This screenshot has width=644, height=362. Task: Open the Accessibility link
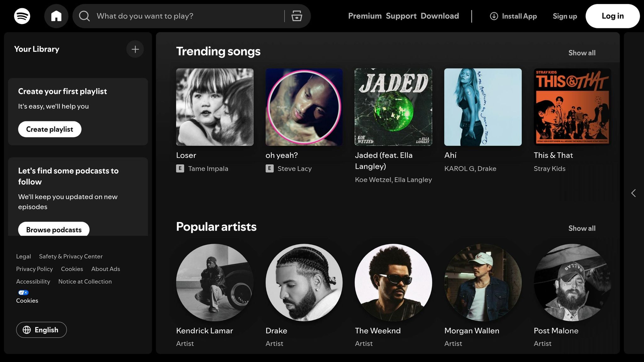click(x=33, y=282)
